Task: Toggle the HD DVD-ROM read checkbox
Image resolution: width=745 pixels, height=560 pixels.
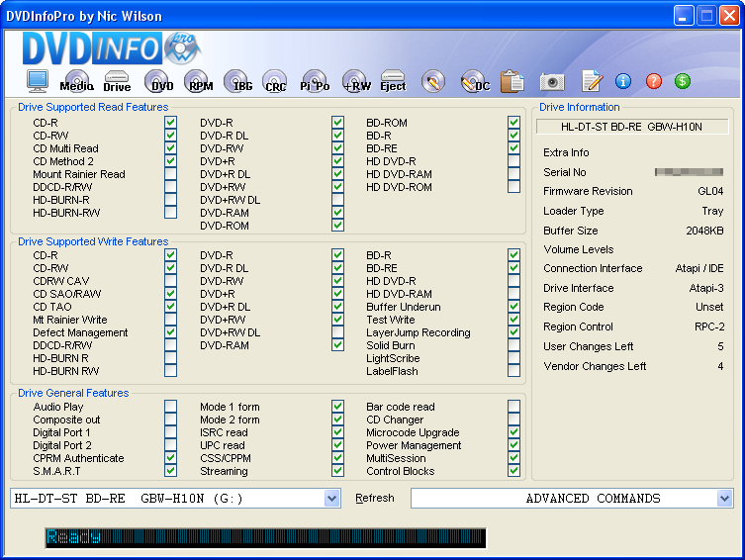Action: 513,187
